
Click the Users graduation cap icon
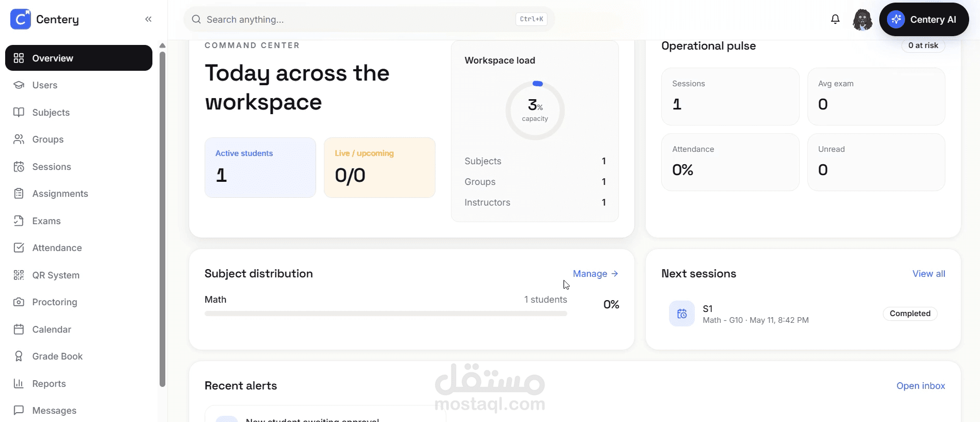click(19, 85)
